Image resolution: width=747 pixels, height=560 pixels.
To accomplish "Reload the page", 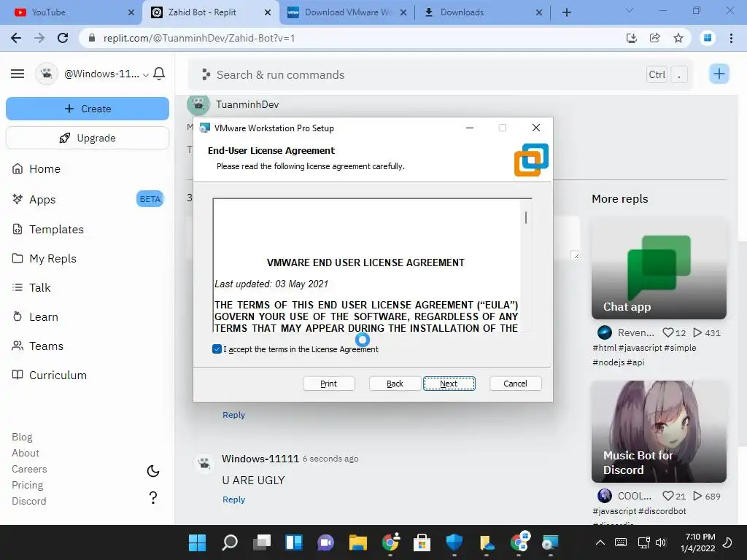I will [x=63, y=38].
